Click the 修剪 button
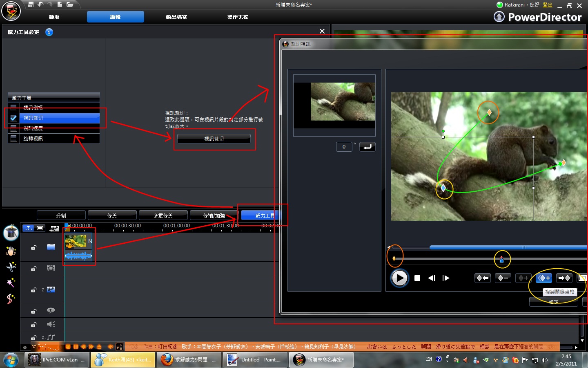The width and height of the screenshot is (588, 368). pyautogui.click(x=112, y=215)
